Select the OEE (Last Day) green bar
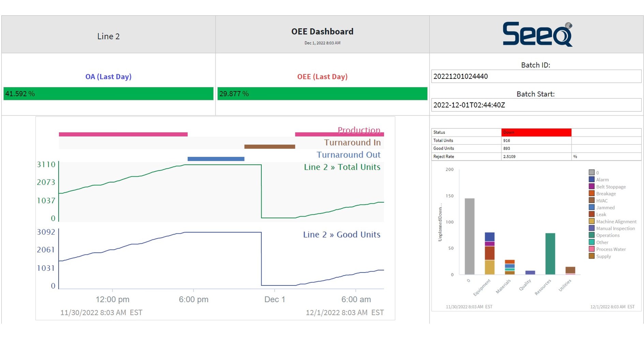644x338 pixels. (x=322, y=94)
